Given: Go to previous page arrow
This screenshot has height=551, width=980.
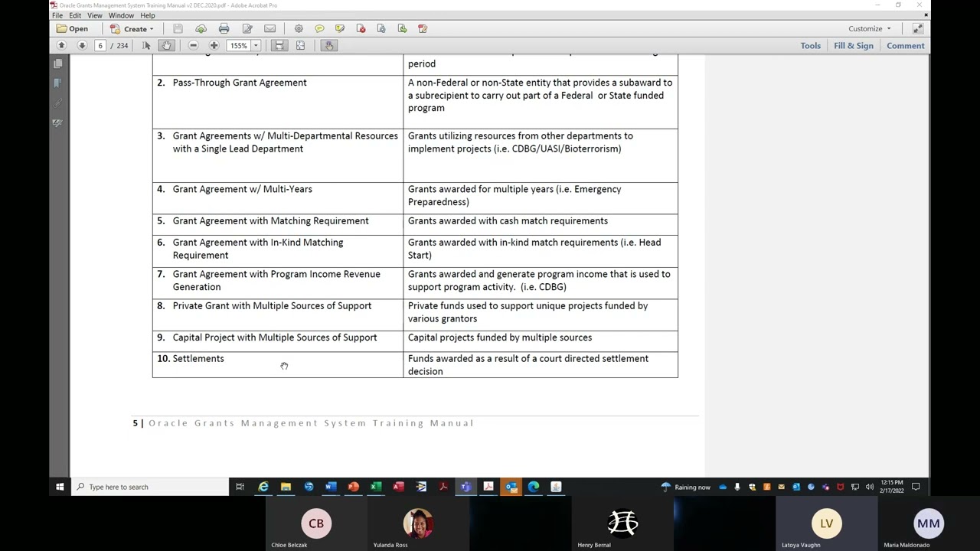Looking at the screenshot, I should click(61, 45).
